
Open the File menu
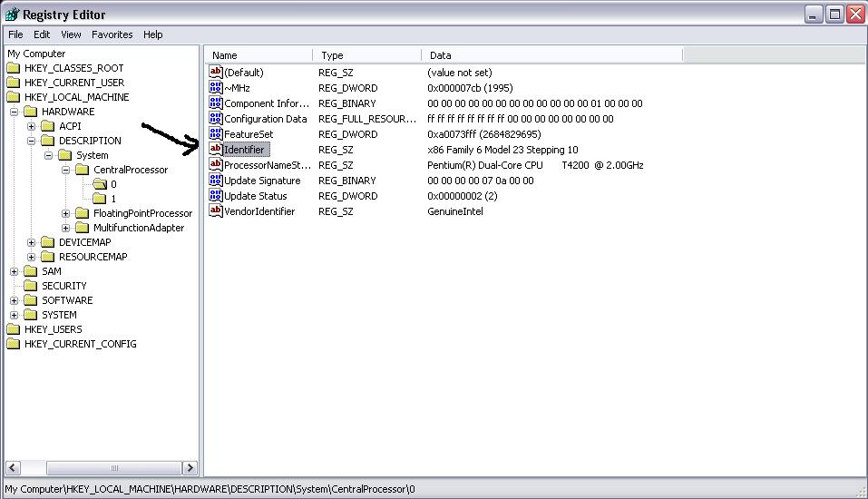(15, 34)
